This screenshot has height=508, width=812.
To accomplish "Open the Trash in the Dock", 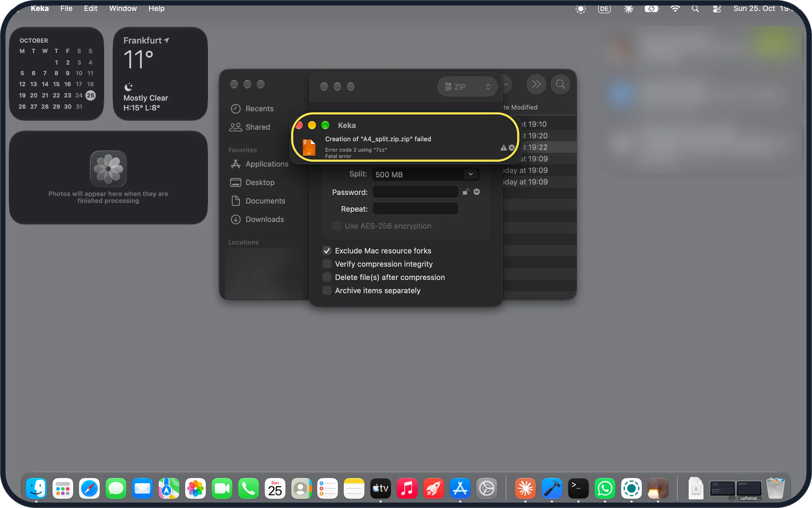I will [775, 488].
